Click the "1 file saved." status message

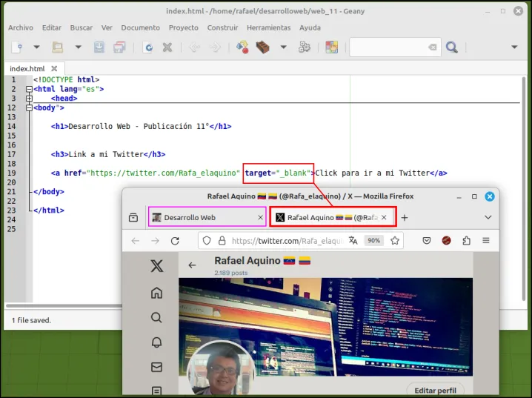[x=31, y=320]
